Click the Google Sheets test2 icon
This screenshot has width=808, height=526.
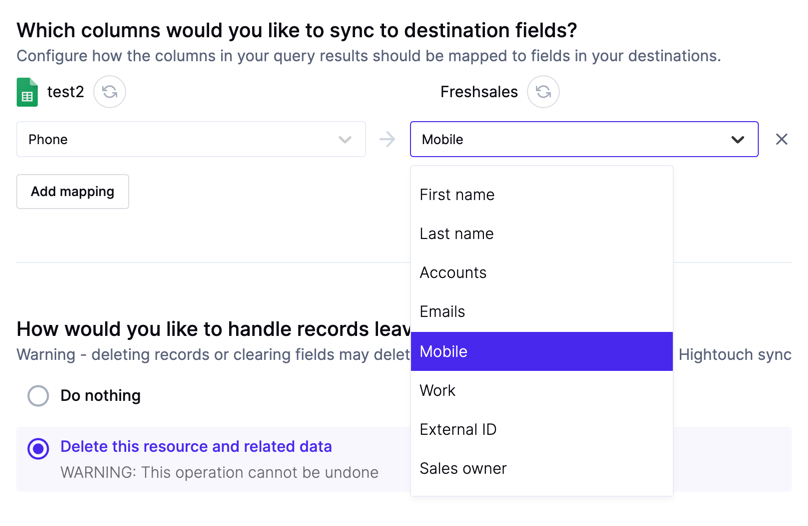click(x=27, y=92)
